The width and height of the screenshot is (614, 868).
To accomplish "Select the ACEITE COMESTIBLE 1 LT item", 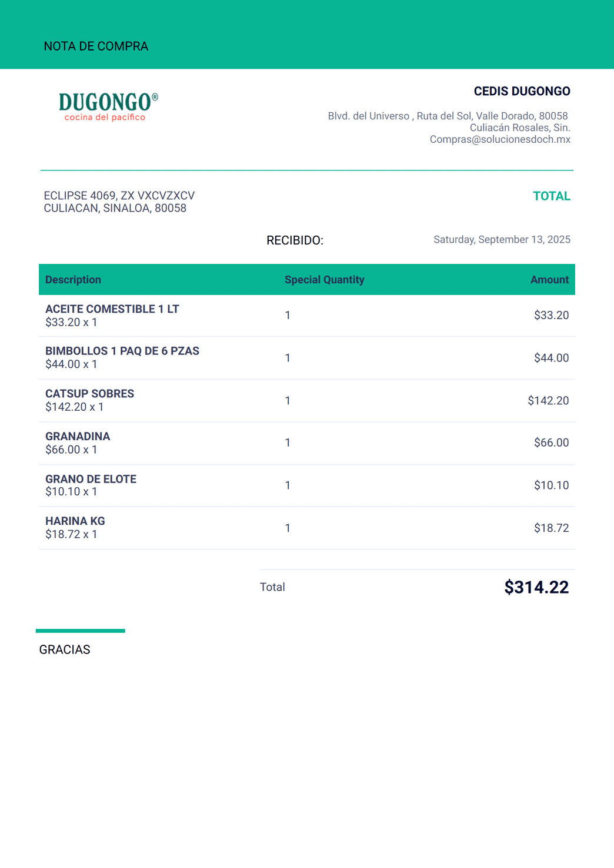I will [x=112, y=309].
